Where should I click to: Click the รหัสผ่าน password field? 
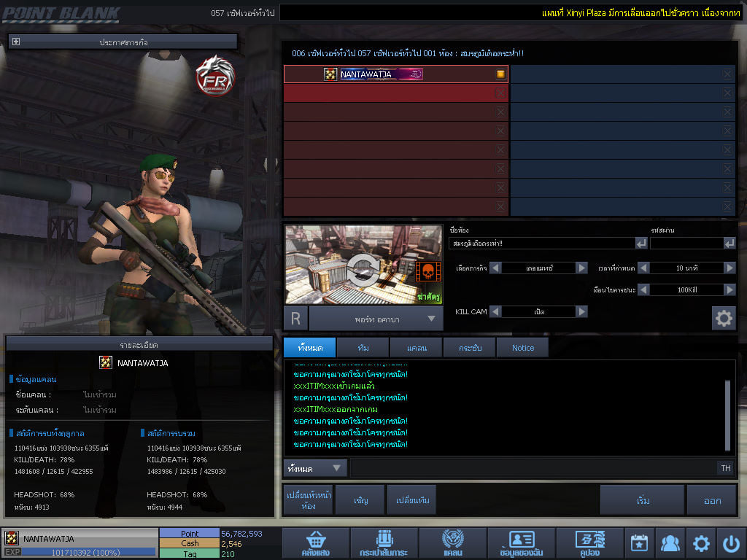[686, 244]
